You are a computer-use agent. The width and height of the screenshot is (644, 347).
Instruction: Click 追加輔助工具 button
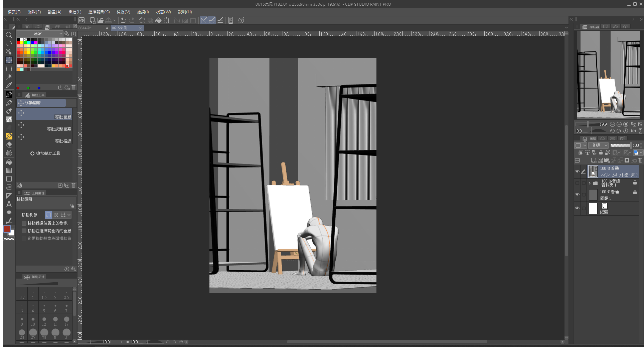45,153
